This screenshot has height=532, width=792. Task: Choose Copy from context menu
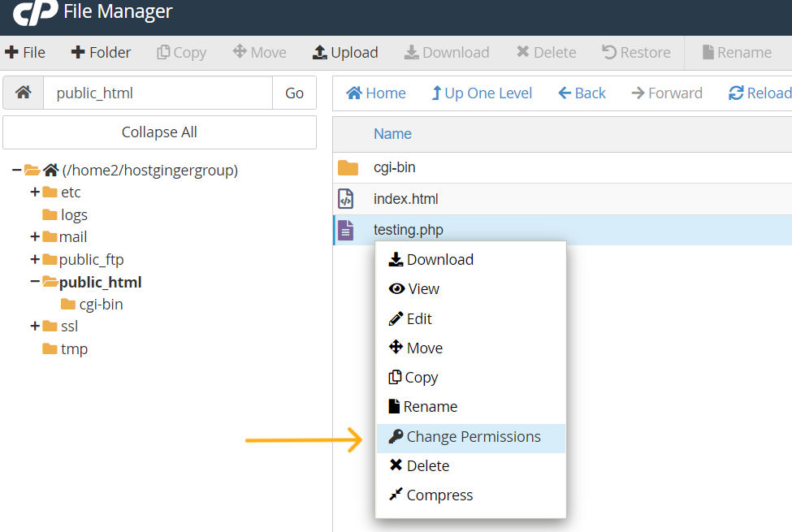point(471,378)
